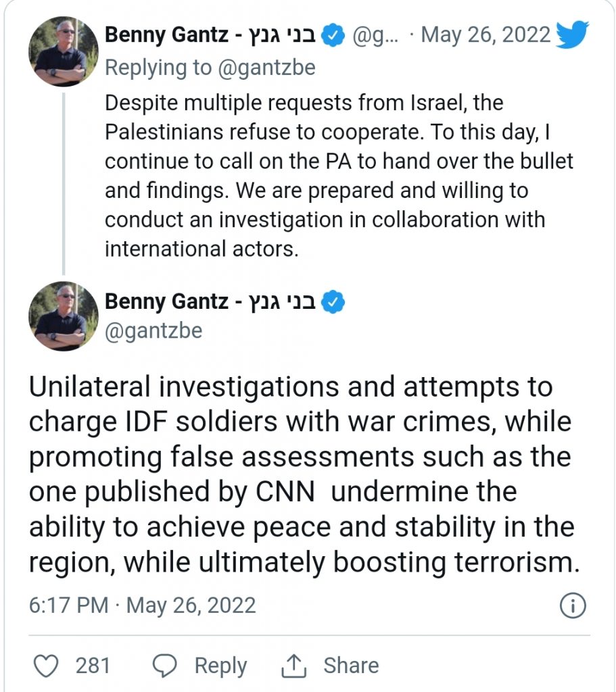Click the share upload arrow icon
Screen dimensions: 616x692
(295, 666)
